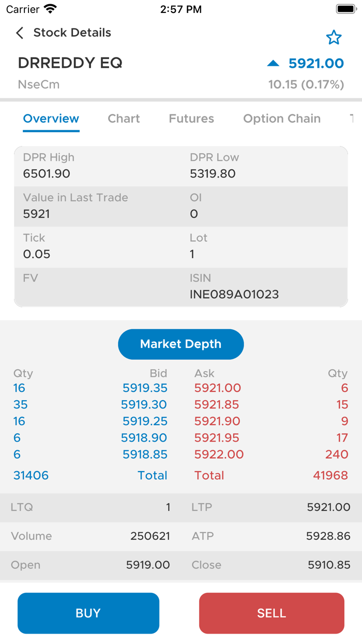
Task: Tap the back arrow to exit Stock Details
Action: pyautogui.click(x=19, y=33)
